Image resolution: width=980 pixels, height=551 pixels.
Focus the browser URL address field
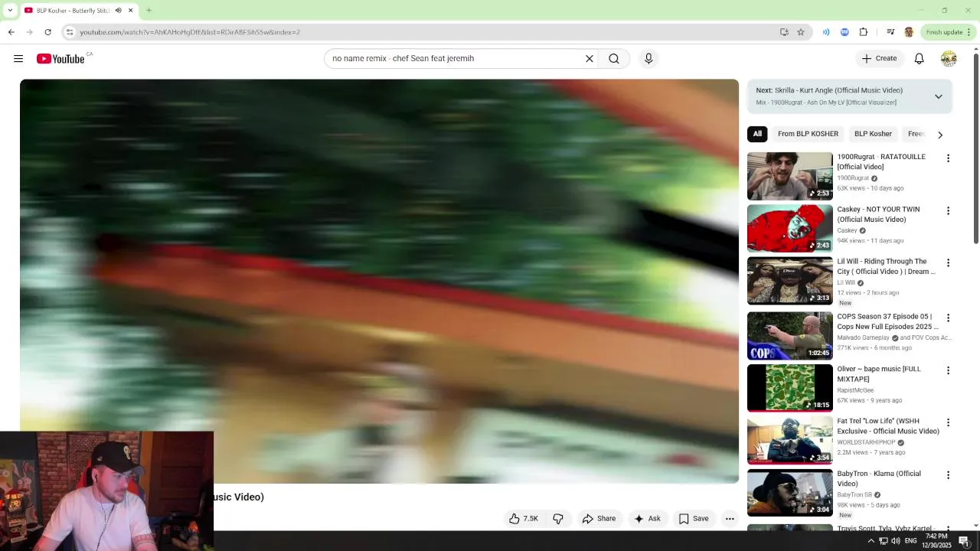421,32
